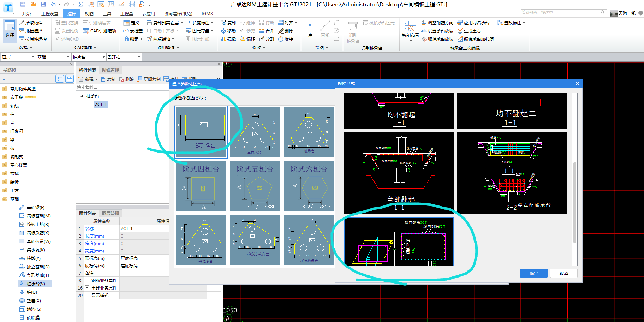Click 应用同名承台 apply same-name cap
The width and height of the screenshot is (644, 322).
(x=473, y=23)
